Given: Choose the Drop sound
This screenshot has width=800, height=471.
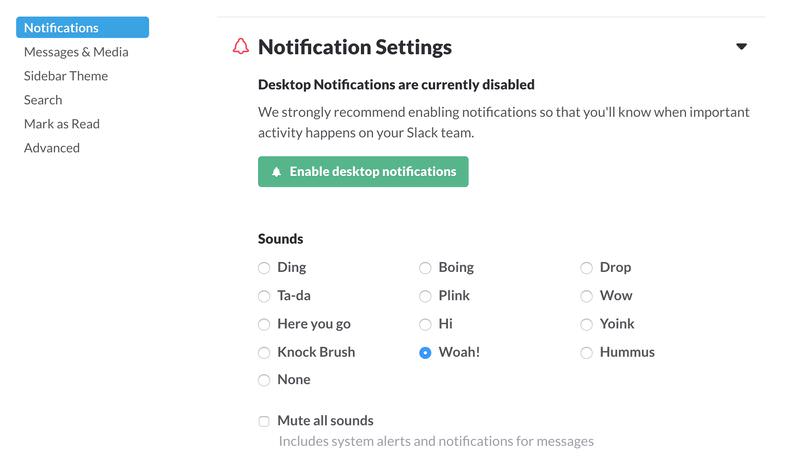Looking at the screenshot, I should (586, 268).
